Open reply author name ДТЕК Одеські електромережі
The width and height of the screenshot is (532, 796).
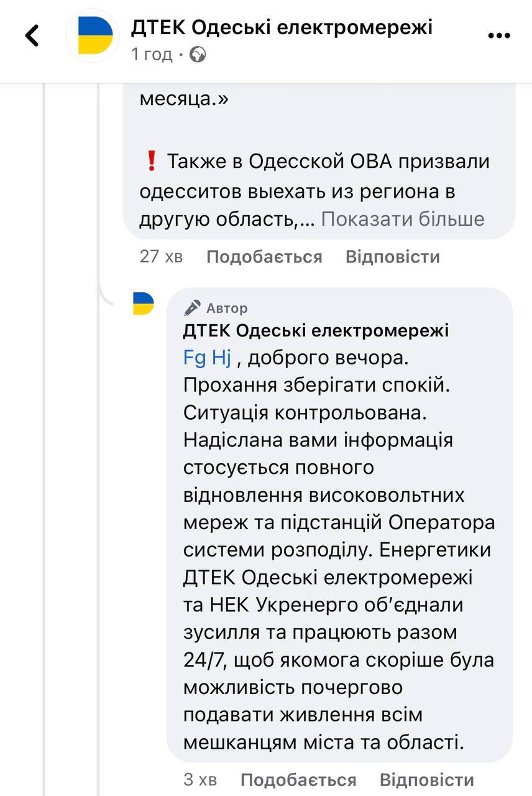coord(316,331)
